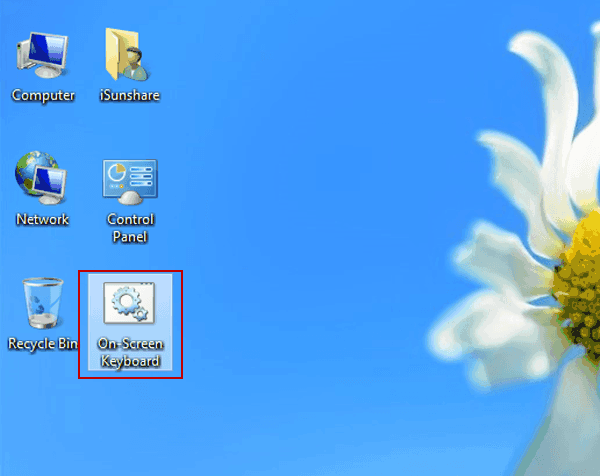This screenshot has width=600, height=476.
Task: Select the iSunshare user folder icon
Action: pos(128,54)
